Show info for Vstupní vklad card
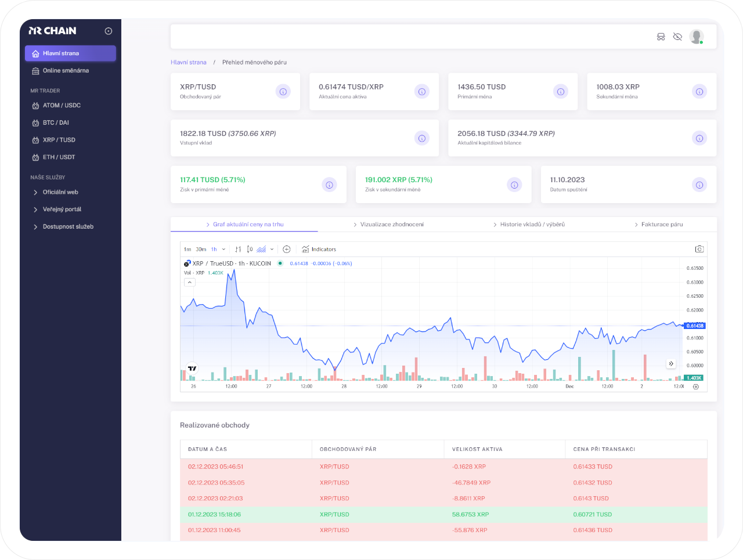743x560 pixels. 422,138
